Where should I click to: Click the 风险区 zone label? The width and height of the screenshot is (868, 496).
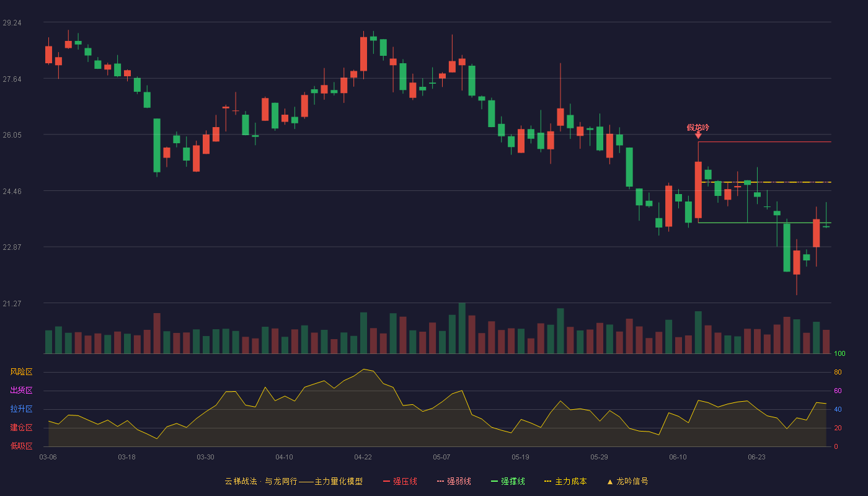coord(21,372)
